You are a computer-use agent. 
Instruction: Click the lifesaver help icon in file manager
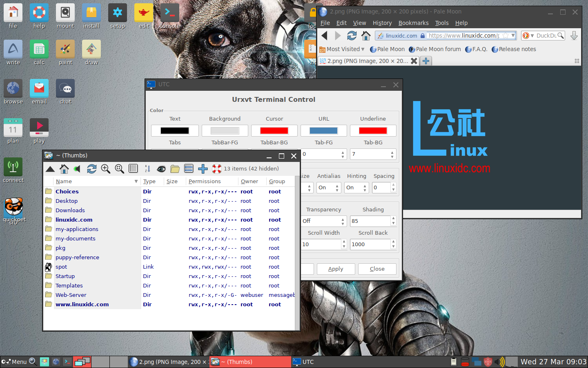216,168
